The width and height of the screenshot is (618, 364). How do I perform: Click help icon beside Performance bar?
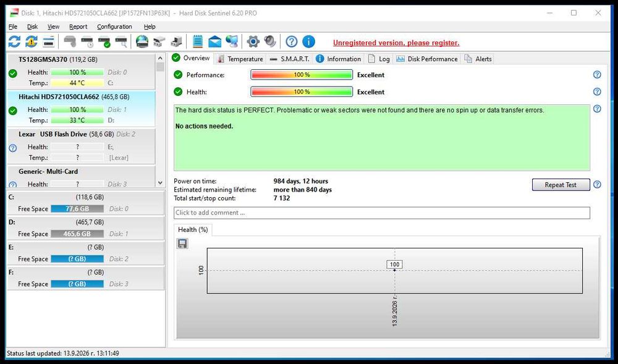pos(597,74)
